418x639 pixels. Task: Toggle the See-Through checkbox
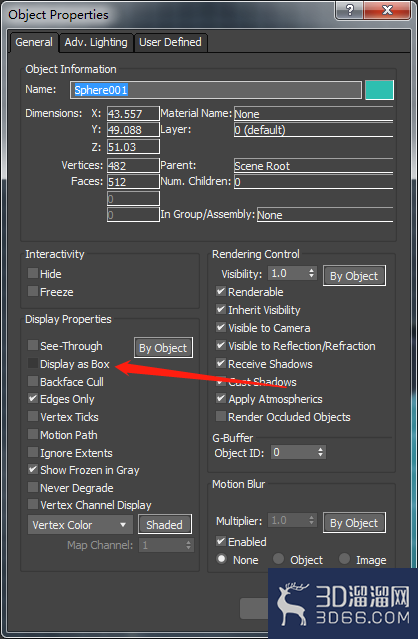click(33, 345)
